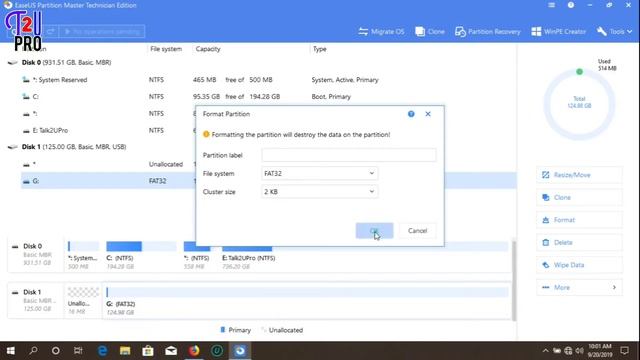
Task: Expand the Tools dropdown menu
Action: pos(614,31)
